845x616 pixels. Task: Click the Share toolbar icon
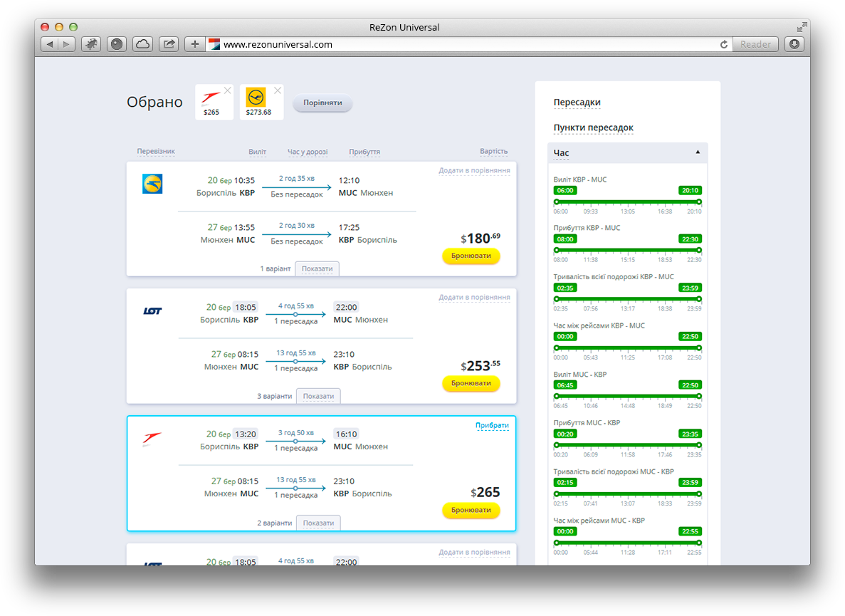(169, 44)
